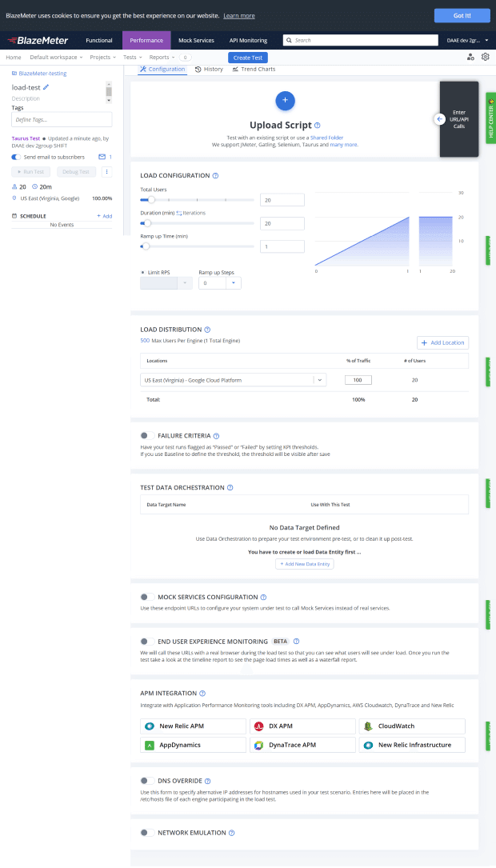The height and width of the screenshot is (868, 496).
Task: Enable End User Experience Monitoring toggle
Action: [147, 641]
